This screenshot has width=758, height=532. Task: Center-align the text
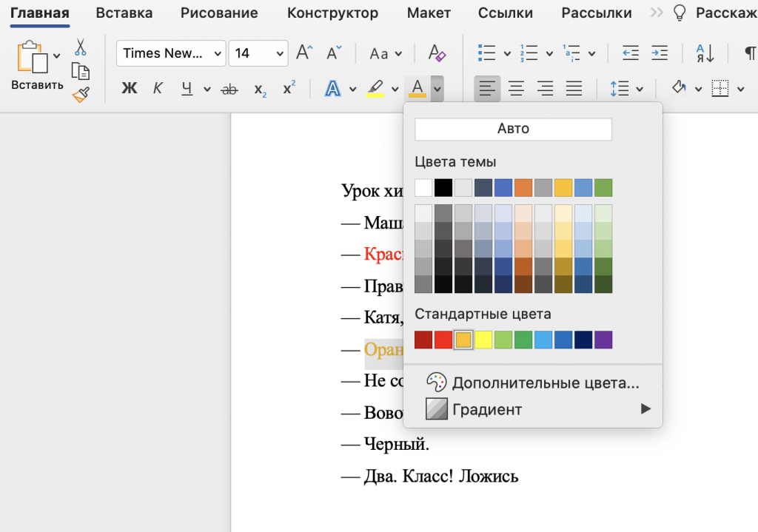[516, 89]
